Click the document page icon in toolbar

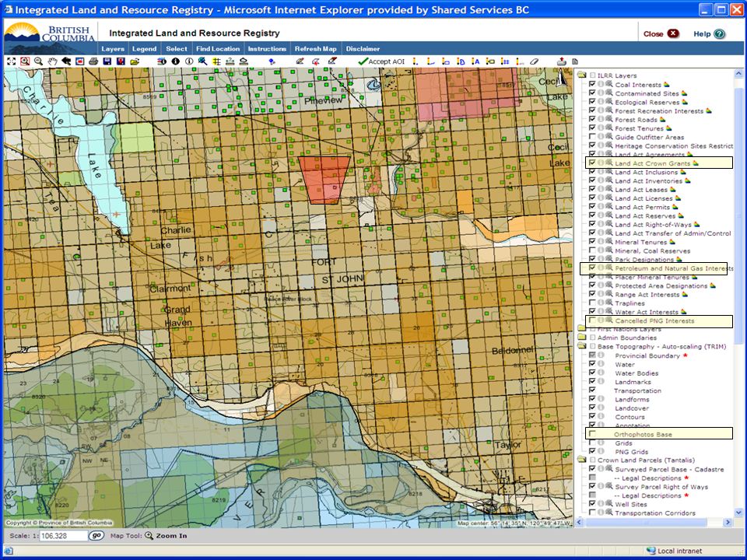click(x=575, y=61)
